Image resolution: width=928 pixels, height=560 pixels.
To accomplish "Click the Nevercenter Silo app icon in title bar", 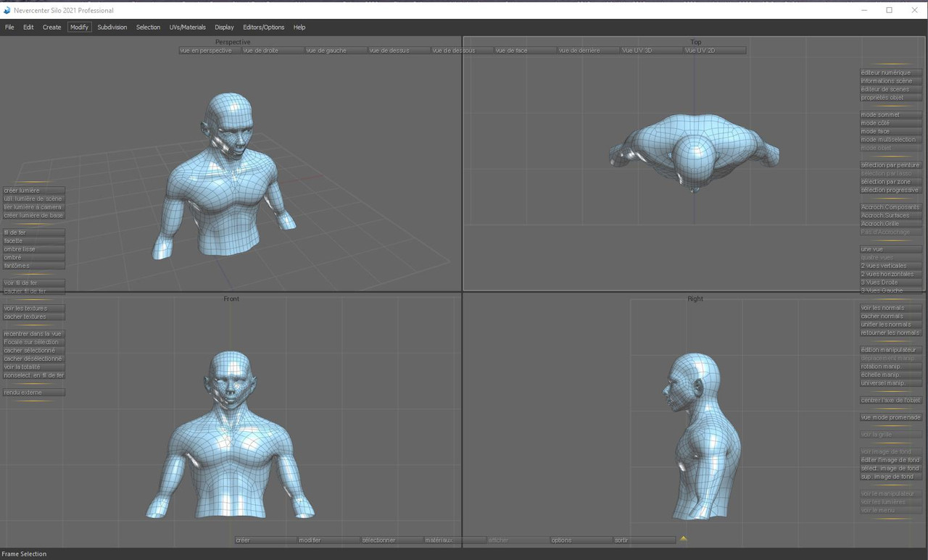I will click(x=7, y=10).
